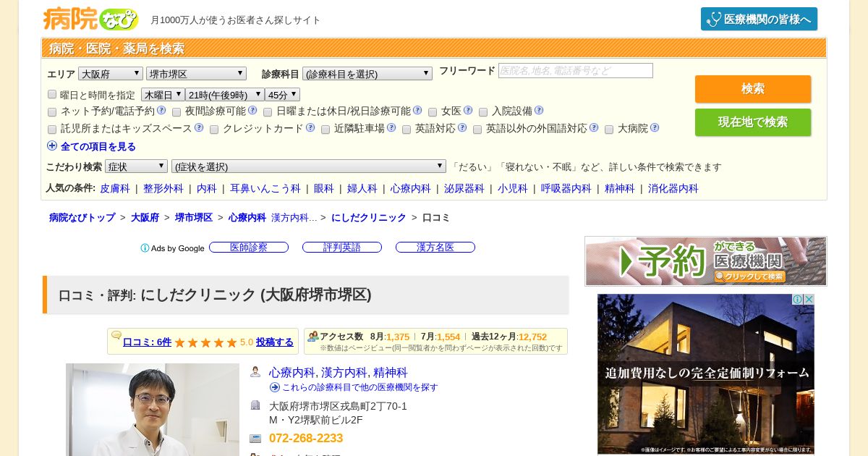The height and width of the screenshot is (456, 868).
Task: Click 投稿する review link
Action: coord(275,342)
